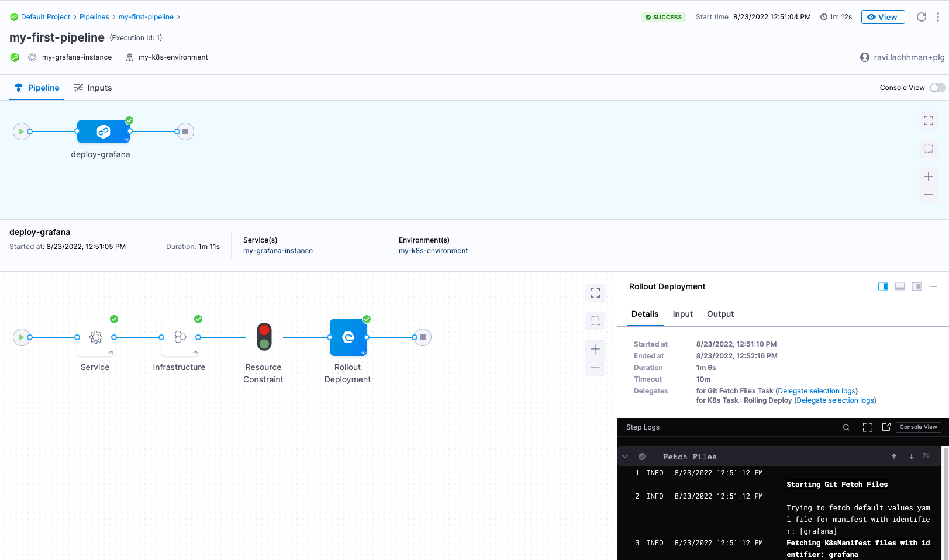Fit the top pipeline graph to fullscreen
949x560 pixels.
click(929, 120)
